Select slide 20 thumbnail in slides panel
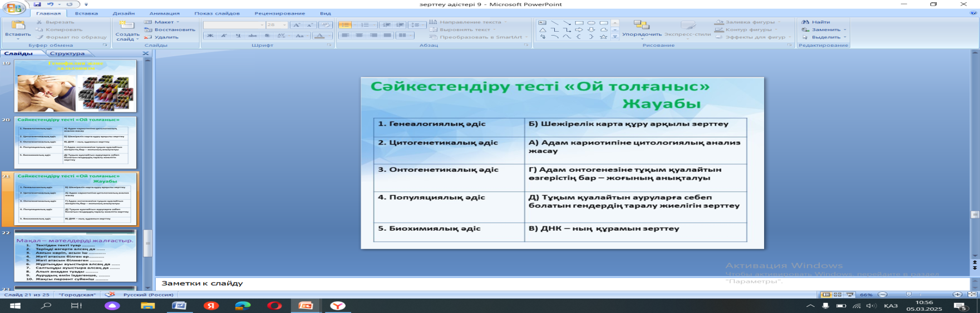Screen dimensions: 980x313 point(75,142)
